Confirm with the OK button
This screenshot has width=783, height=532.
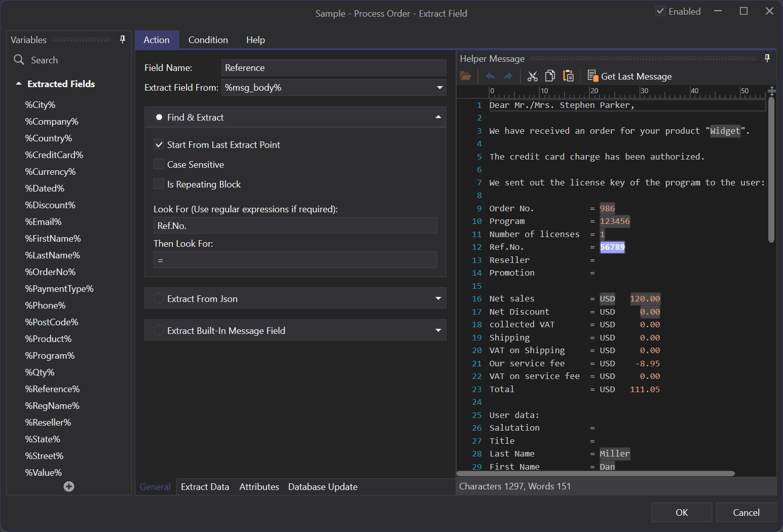(682, 512)
